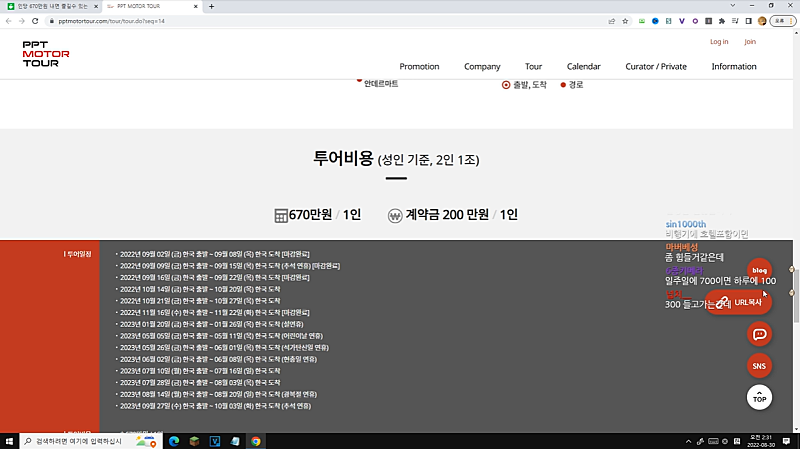Reload the page in browser

click(35, 20)
